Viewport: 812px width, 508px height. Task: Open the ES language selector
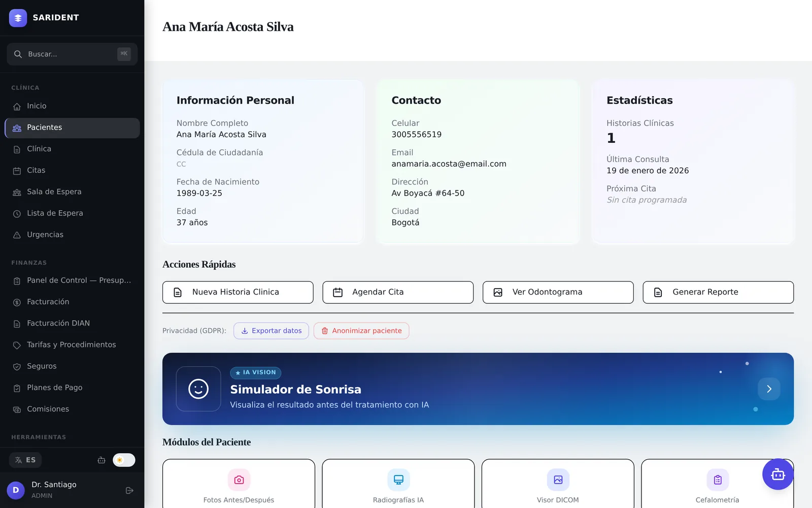(x=25, y=460)
